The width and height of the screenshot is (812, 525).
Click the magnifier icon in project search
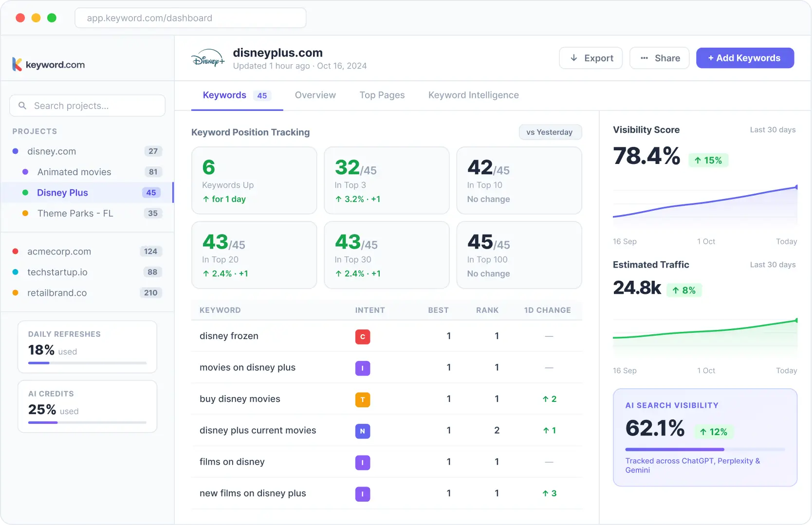(22, 106)
